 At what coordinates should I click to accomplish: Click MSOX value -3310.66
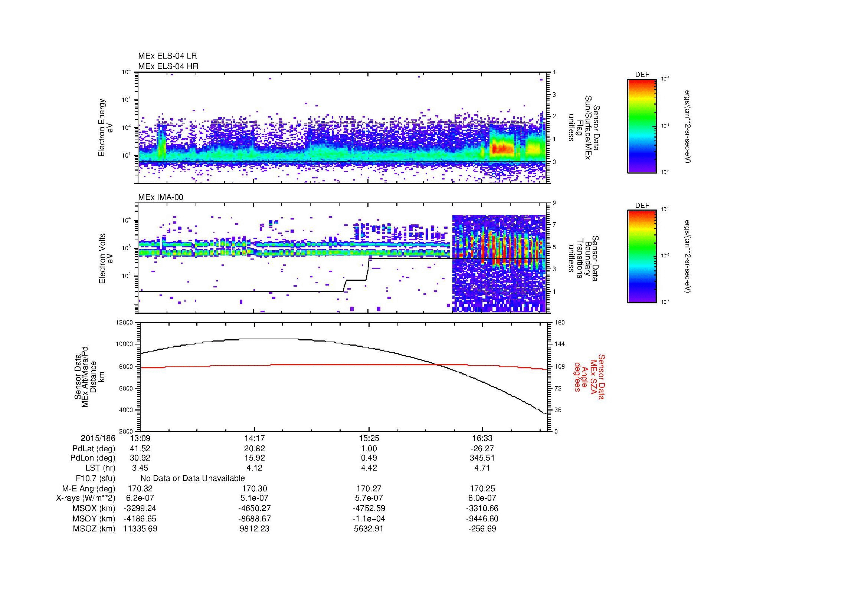(x=482, y=509)
